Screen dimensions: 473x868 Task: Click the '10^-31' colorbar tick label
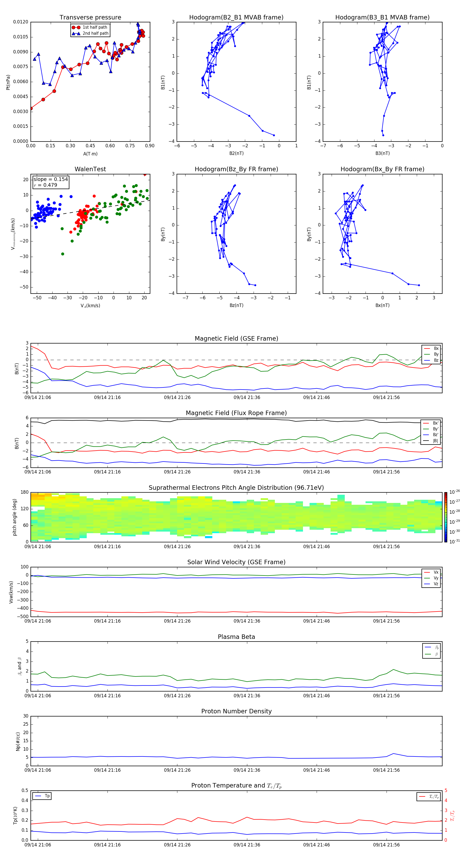point(455,542)
